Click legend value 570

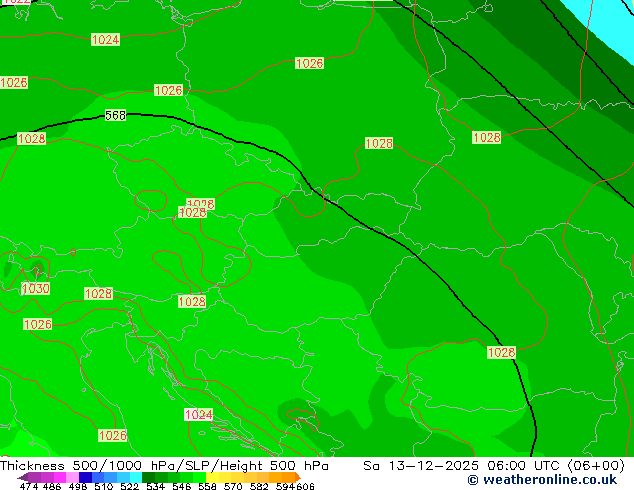(x=233, y=486)
